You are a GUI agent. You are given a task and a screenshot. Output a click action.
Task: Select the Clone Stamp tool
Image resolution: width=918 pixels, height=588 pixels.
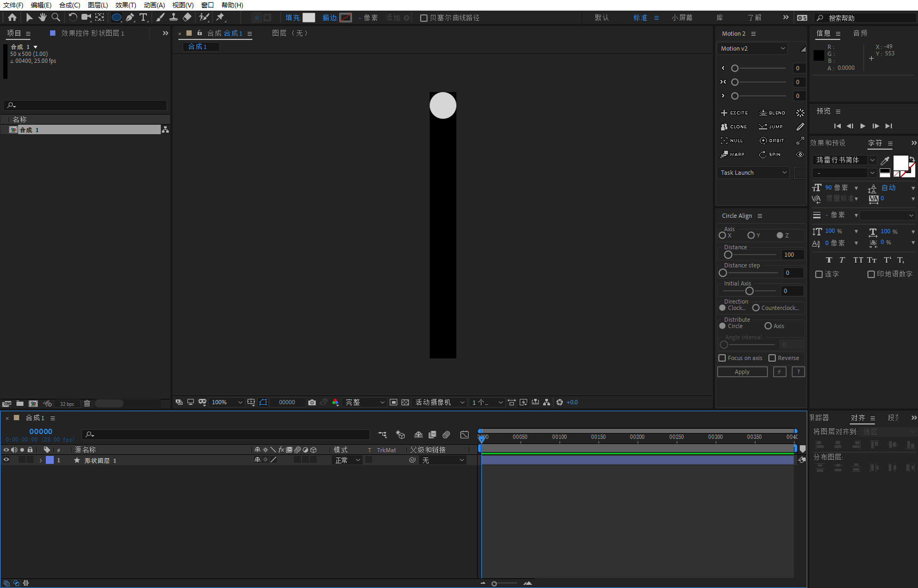pos(174,18)
